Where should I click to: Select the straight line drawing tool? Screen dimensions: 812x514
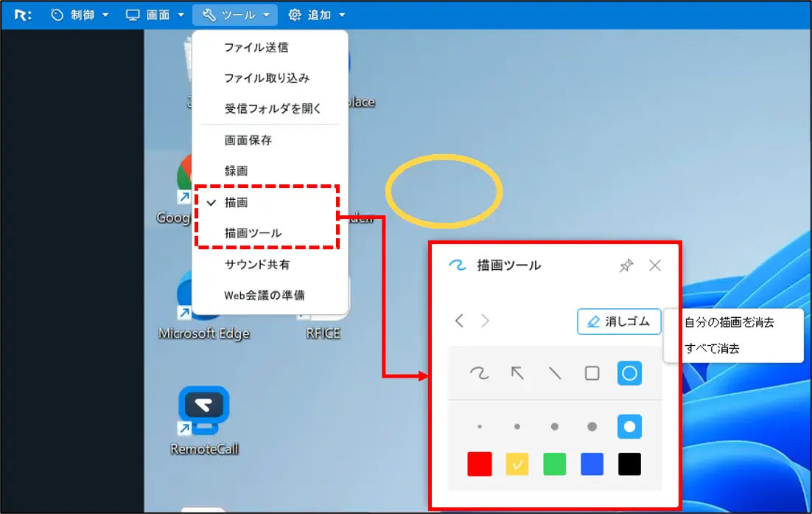[x=554, y=373]
